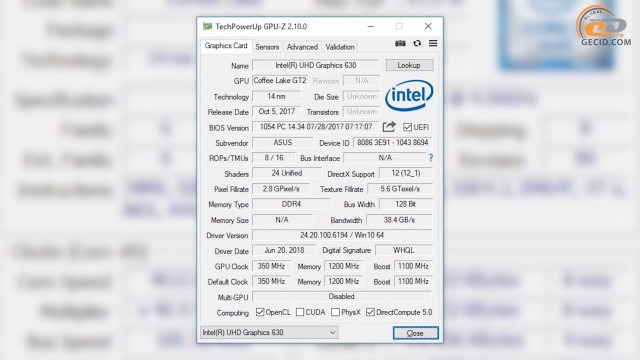Click the Subvendor value ASUS

tap(282, 142)
